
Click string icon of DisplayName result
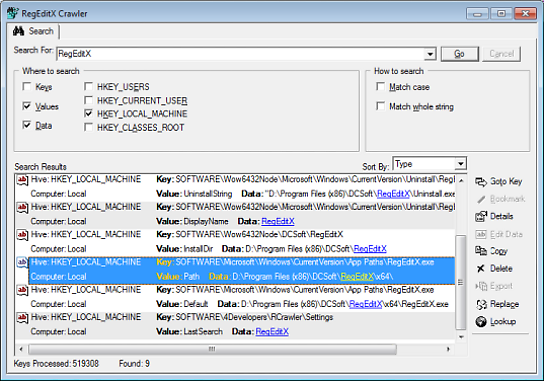point(22,208)
